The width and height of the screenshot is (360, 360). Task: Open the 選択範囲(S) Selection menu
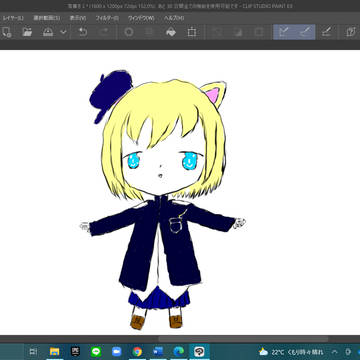pos(47,18)
